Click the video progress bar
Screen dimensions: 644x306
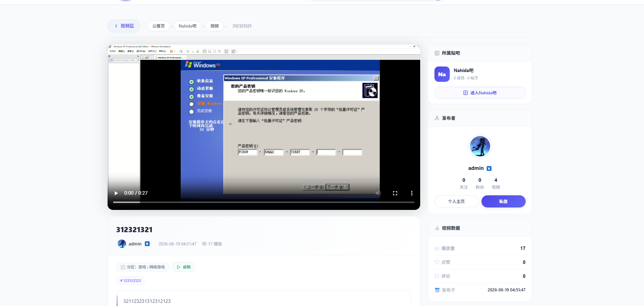tap(264, 202)
